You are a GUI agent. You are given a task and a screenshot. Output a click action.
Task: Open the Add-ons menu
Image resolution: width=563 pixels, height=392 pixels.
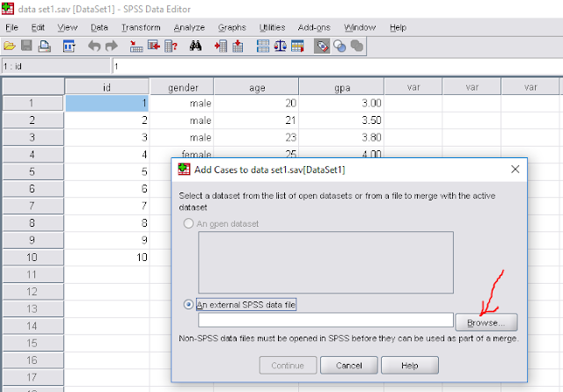coord(314,27)
